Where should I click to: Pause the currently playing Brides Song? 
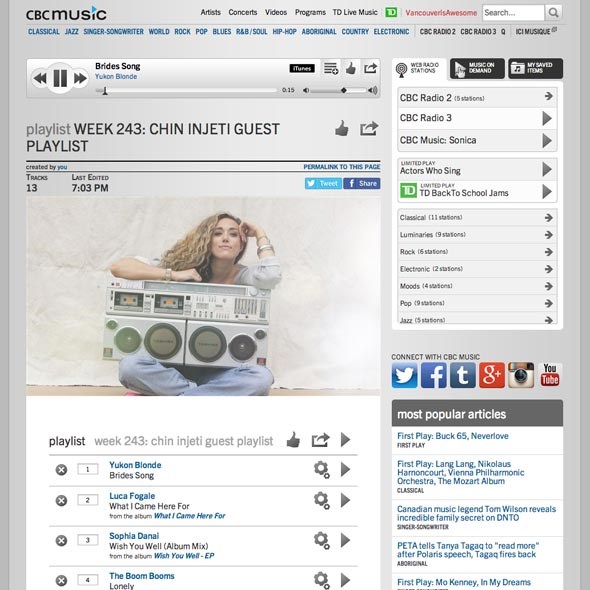pyautogui.click(x=60, y=78)
